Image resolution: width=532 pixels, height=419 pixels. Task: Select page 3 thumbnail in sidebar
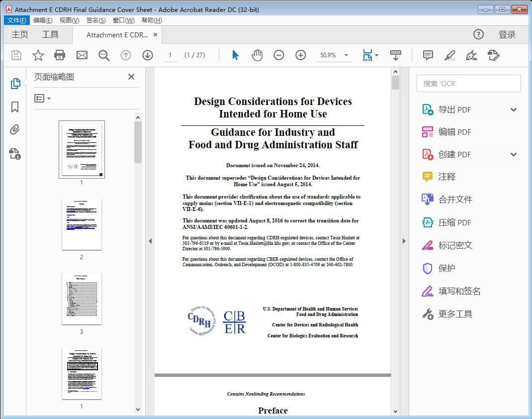[82, 299]
